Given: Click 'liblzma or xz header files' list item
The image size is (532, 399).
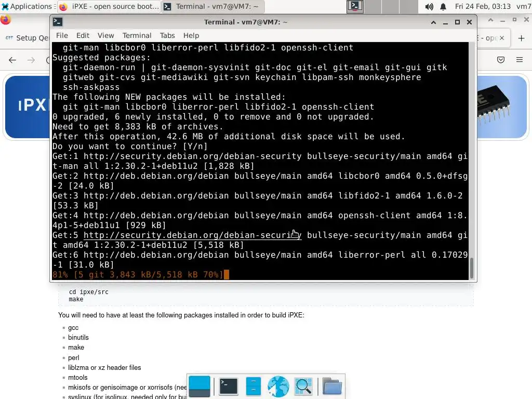Looking at the screenshot, I should (104, 367).
